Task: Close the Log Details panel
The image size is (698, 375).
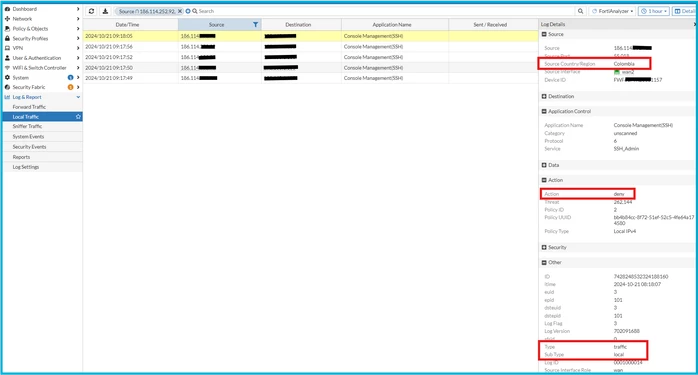Action: (x=695, y=24)
